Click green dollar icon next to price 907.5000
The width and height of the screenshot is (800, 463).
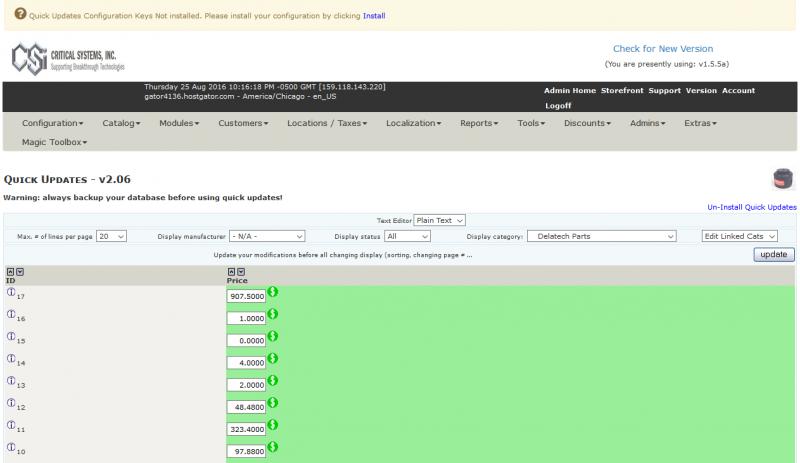pyautogui.click(x=273, y=291)
